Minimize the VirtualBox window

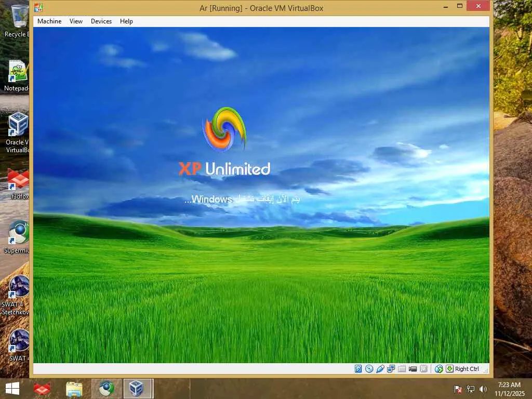coord(446,6)
